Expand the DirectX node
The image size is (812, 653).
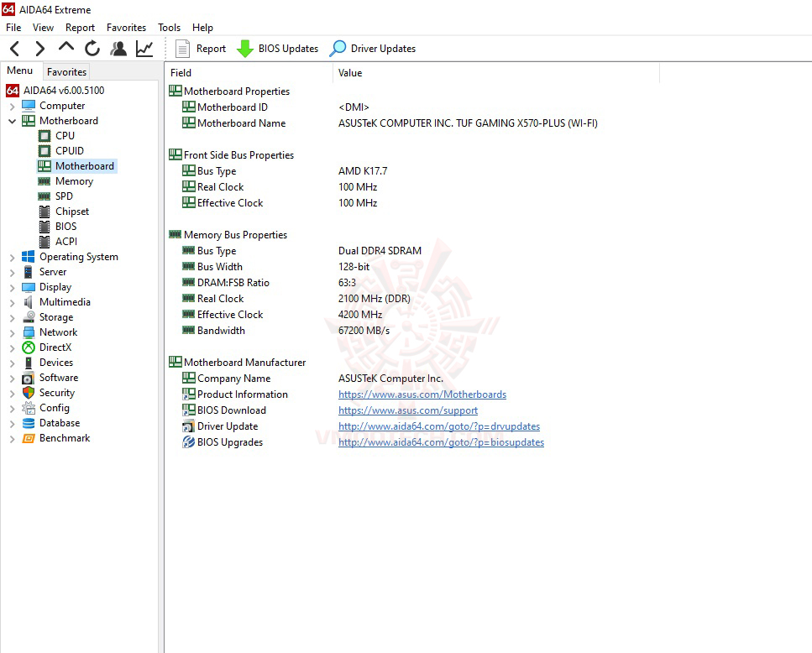[x=13, y=347]
